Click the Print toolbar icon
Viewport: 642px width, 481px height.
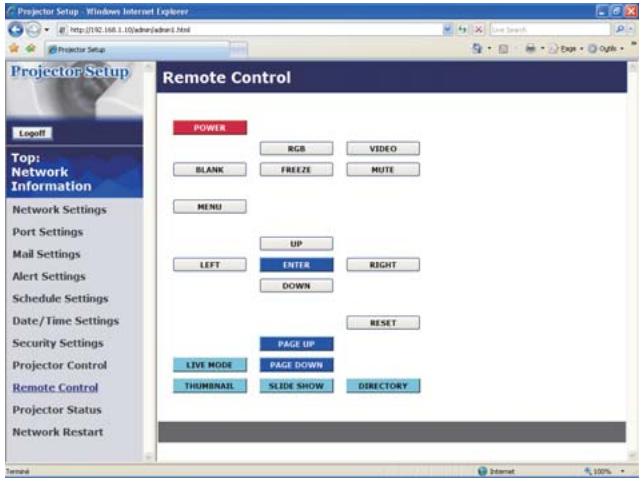click(x=530, y=49)
